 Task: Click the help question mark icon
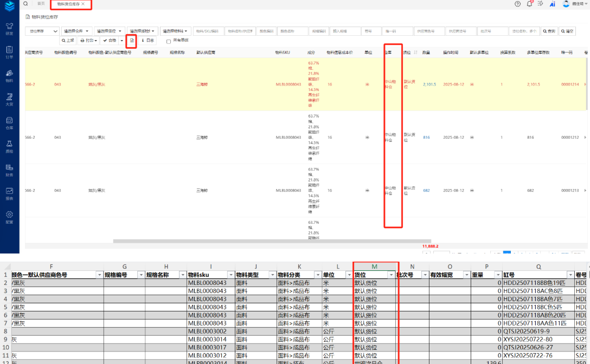(517, 4)
